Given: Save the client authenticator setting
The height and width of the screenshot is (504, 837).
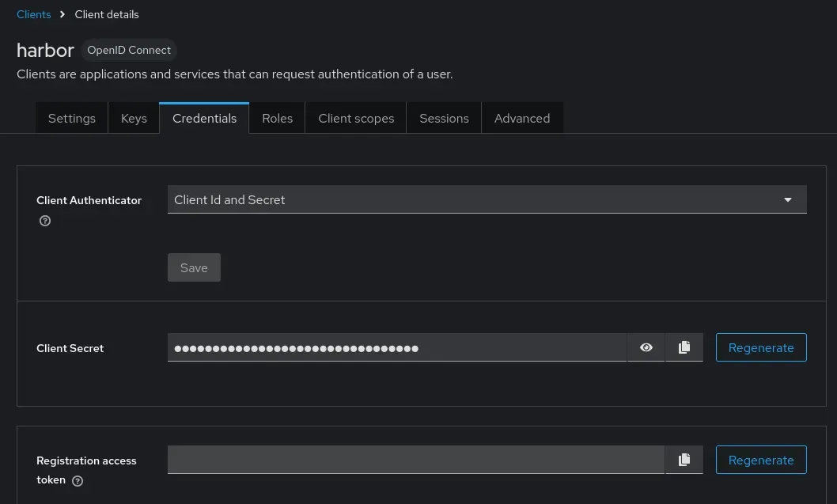Looking at the screenshot, I should (x=194, y=267).
